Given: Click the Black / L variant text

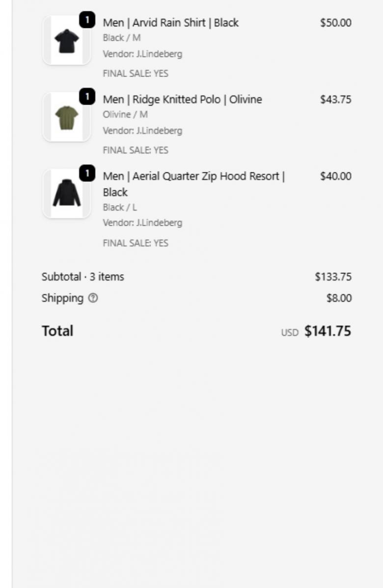Looking at the screenshot, I should point(120,208).
